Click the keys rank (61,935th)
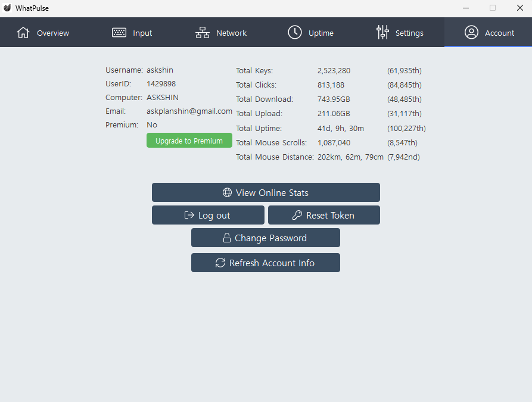Image resolution: width=532 pixels, height=402 pixels. click(405, 70)
